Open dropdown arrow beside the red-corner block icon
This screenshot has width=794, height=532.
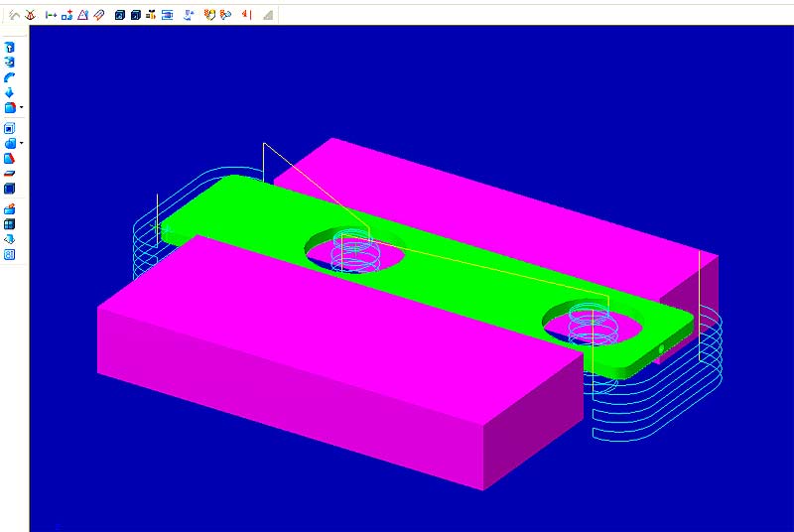21,108
